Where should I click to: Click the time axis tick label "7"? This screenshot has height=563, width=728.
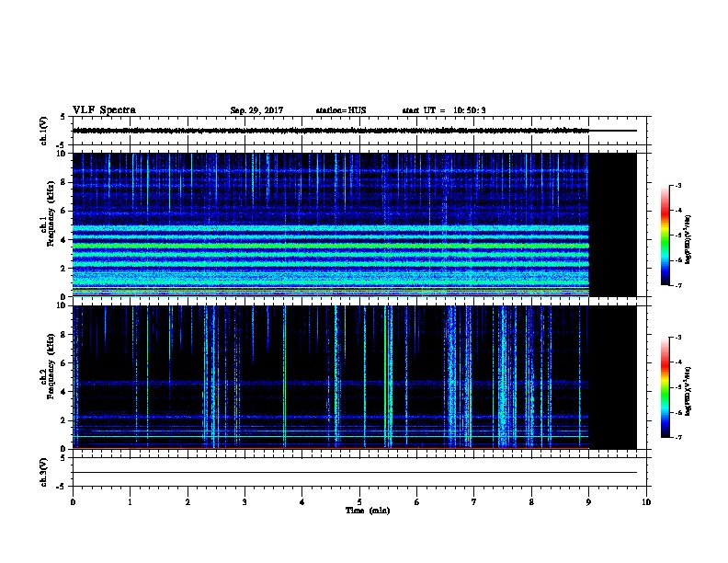[474, 502]
